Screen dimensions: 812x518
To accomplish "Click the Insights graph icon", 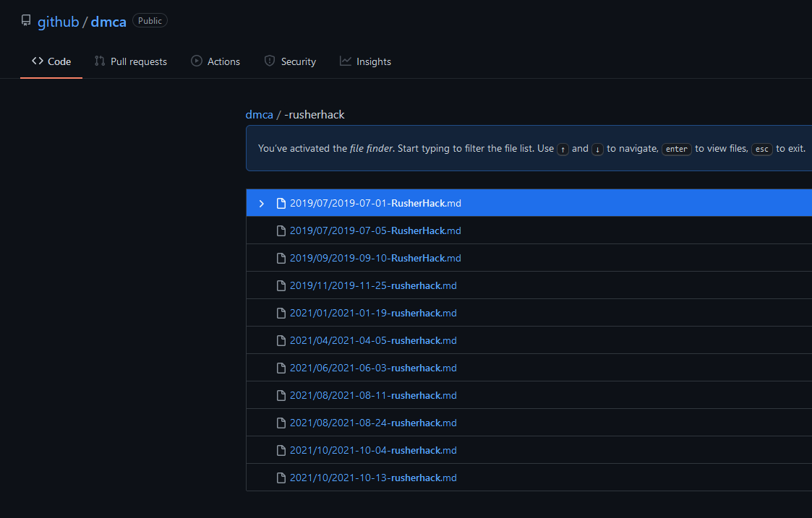I will coord(346,61).
